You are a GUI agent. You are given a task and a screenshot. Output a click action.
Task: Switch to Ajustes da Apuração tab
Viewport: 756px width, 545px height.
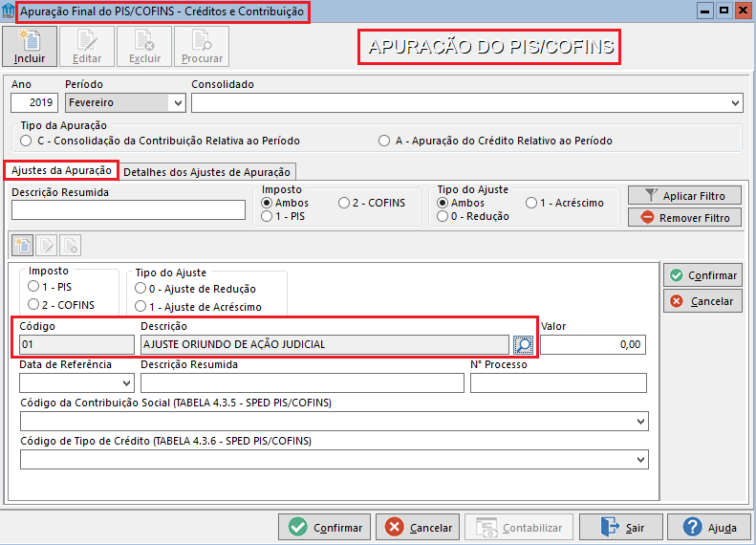61,171
